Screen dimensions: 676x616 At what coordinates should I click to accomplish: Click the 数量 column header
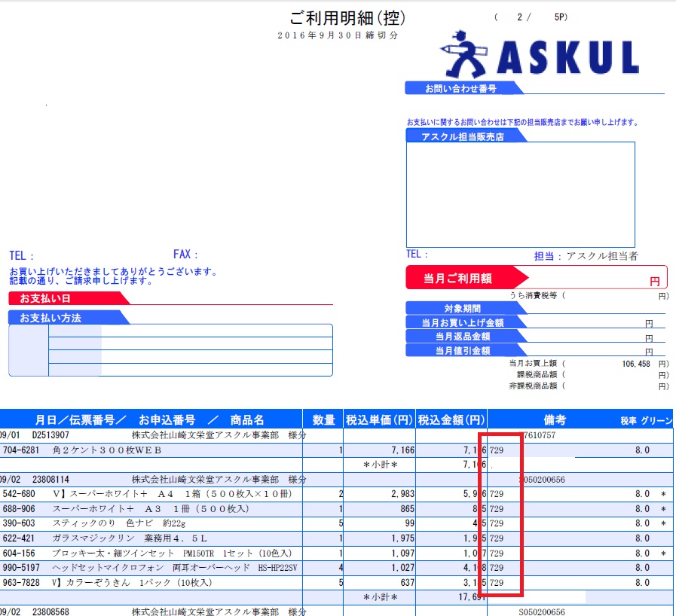click(x=323, y=419)
